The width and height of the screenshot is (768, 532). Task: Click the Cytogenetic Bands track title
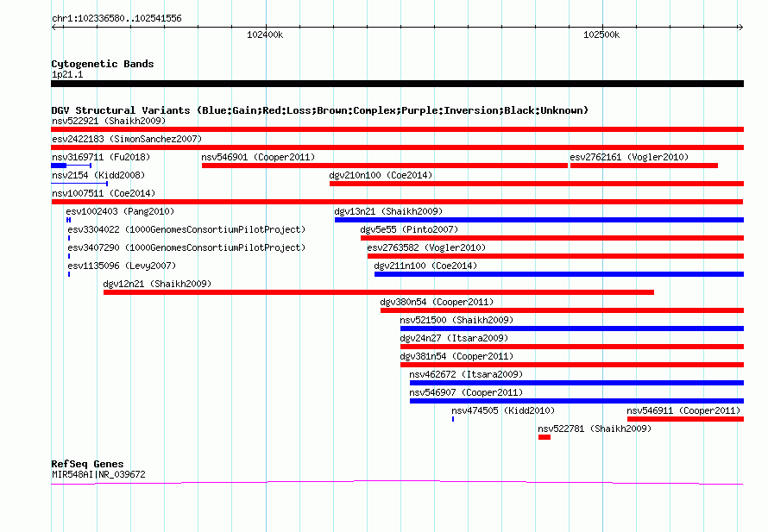pyautogui.click(x=103, y=64)
